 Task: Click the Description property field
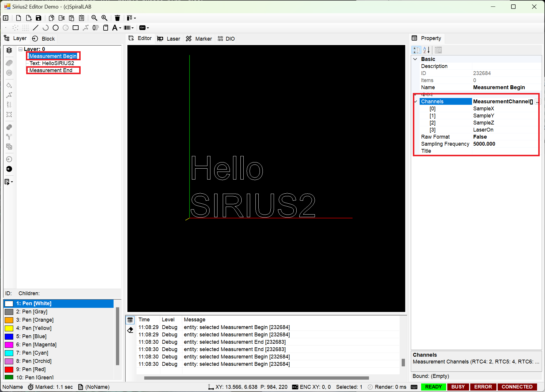[506, 66]
